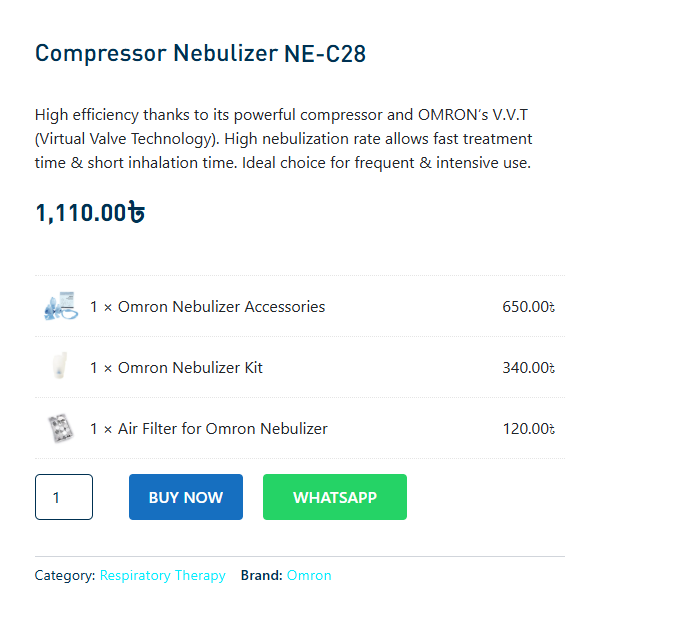
Task: Click the taka currency symbol beside 1,110.00
Action: pos(137,213)
